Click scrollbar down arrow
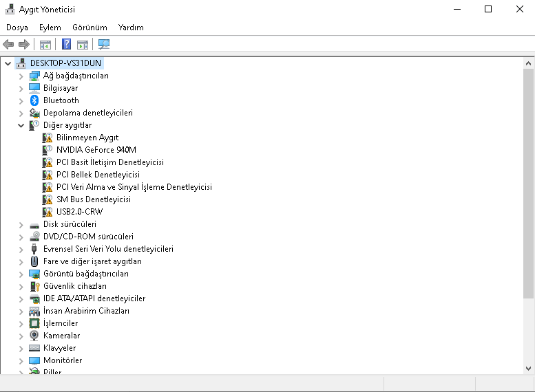535x392 pixels. pyautogui.click(x=528, y=368)
